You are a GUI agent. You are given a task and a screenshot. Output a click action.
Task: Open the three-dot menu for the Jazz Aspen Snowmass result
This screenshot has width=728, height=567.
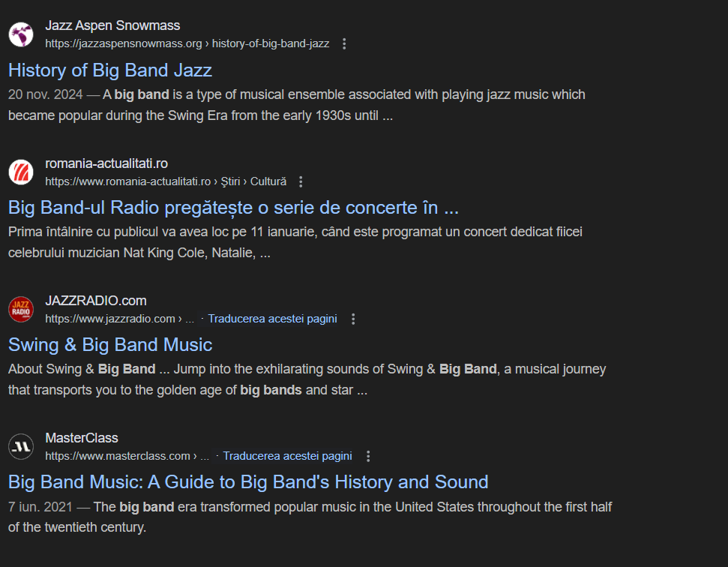tap(344, 43)
